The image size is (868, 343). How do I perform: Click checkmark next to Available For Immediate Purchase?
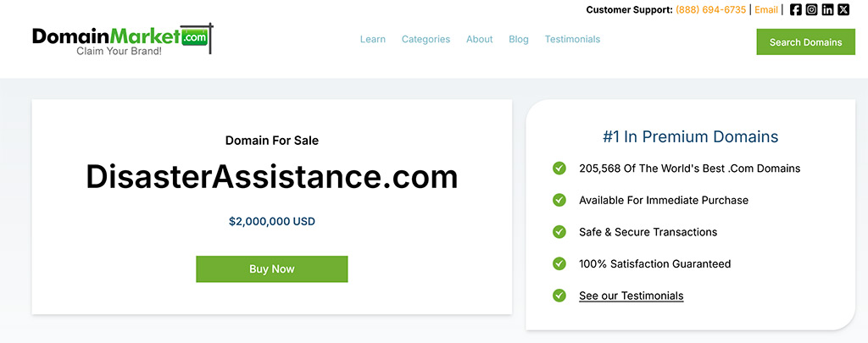coord(559,200)
